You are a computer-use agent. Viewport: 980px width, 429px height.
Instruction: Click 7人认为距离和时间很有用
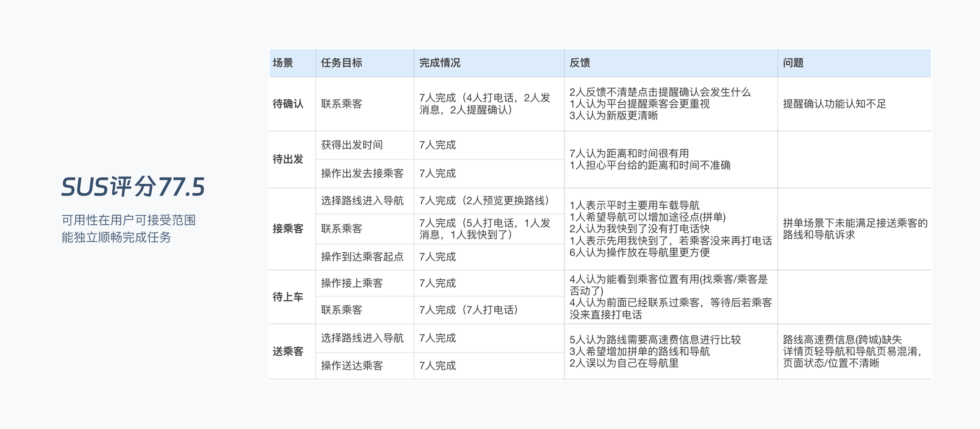click(629, 154)
